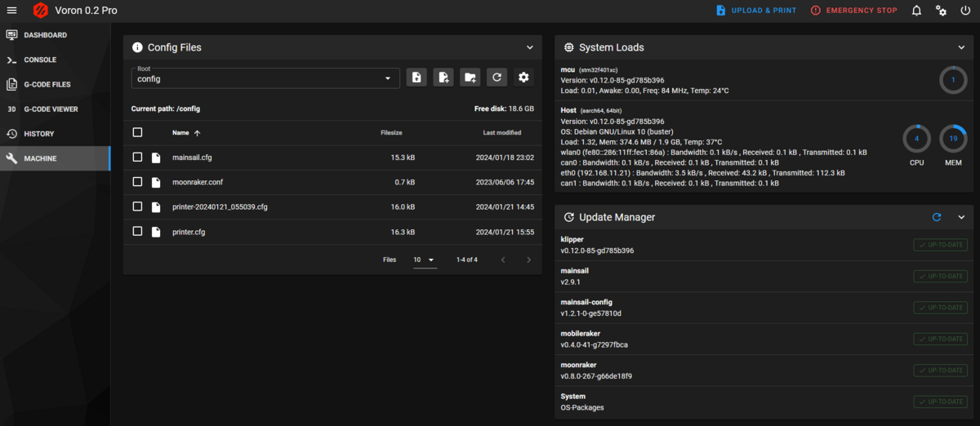Click the MEM usage gauge
Screen dimensions: 980x426
pyautogui.click(x=953, y=139)
